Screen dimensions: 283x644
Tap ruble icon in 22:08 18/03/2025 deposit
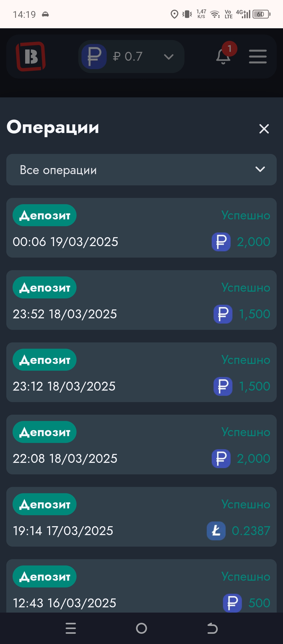221,459
